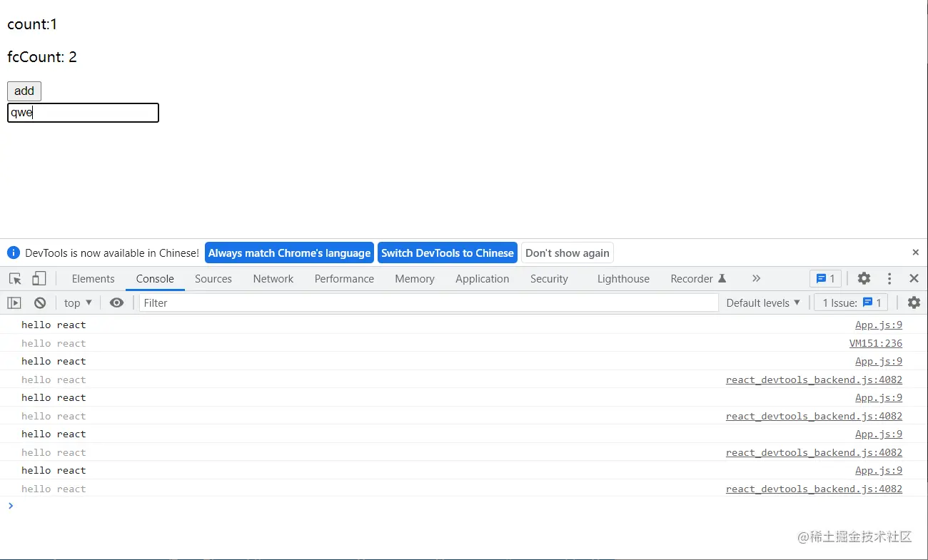Show more DevTools tabs
Image resolution: width=928 pixels, height=560 pixels.
pyautogui.click(x=757, y=279)
